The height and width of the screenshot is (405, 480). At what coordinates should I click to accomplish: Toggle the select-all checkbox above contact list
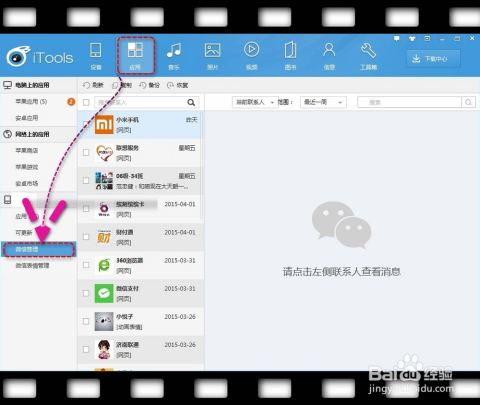(86, 102)
